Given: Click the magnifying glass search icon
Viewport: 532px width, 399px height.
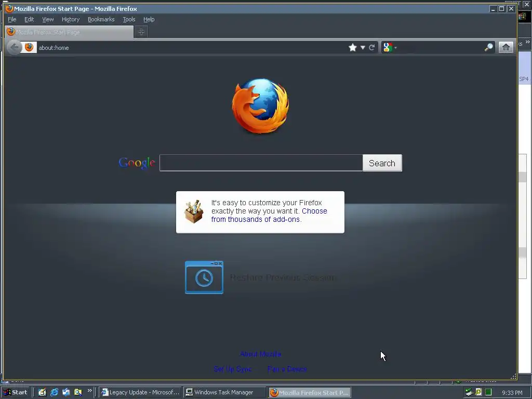Looking at the screenshot, I should [x=488, y=47].
